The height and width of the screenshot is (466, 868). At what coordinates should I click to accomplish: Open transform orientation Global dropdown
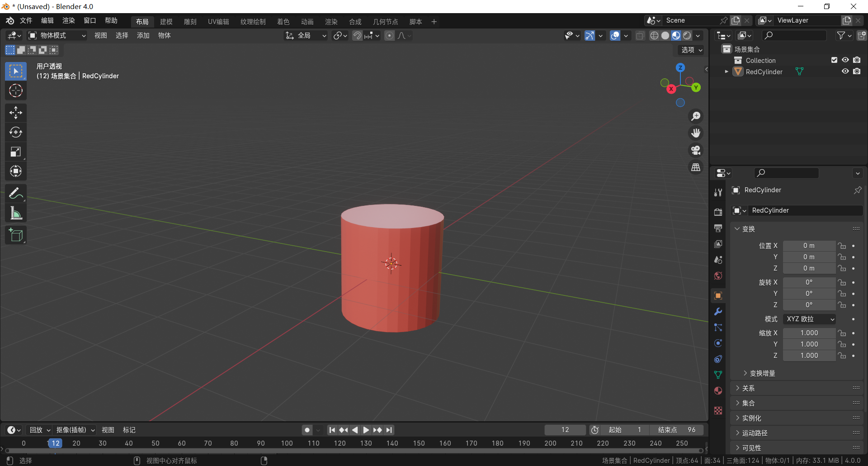click(x=306, y=35)
